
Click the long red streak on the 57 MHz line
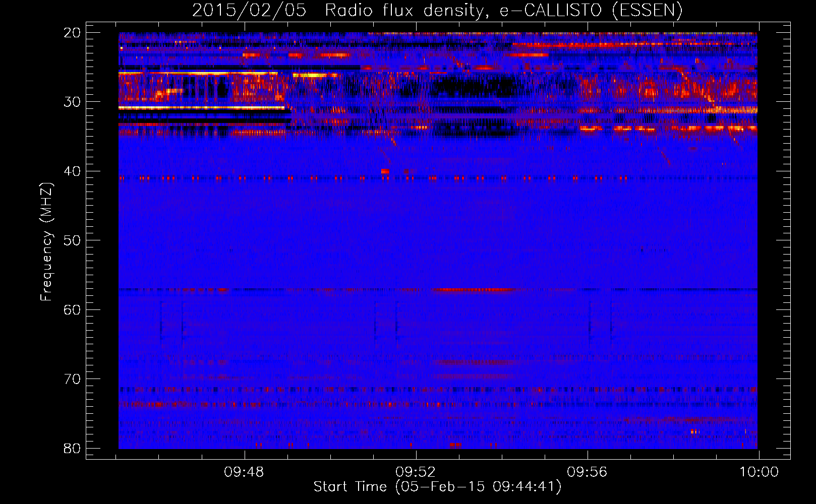[x=474, y=290]
